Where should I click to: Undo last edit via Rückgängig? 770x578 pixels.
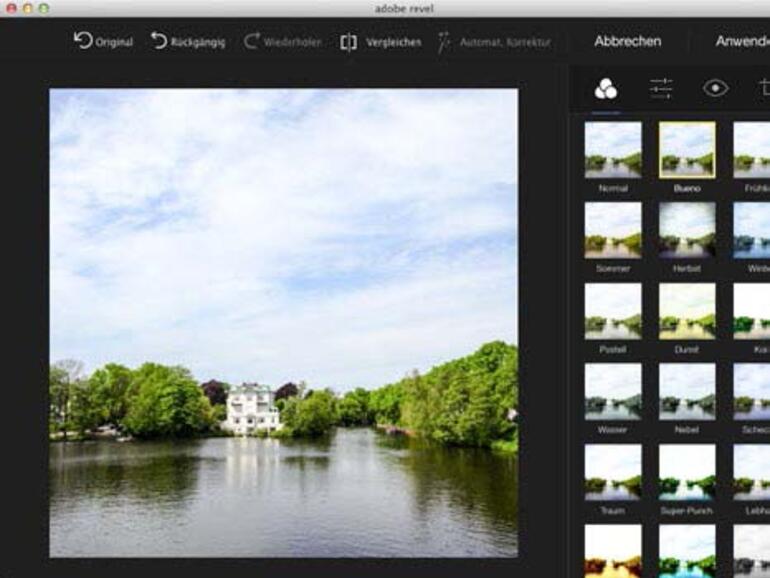coord(188,42)
